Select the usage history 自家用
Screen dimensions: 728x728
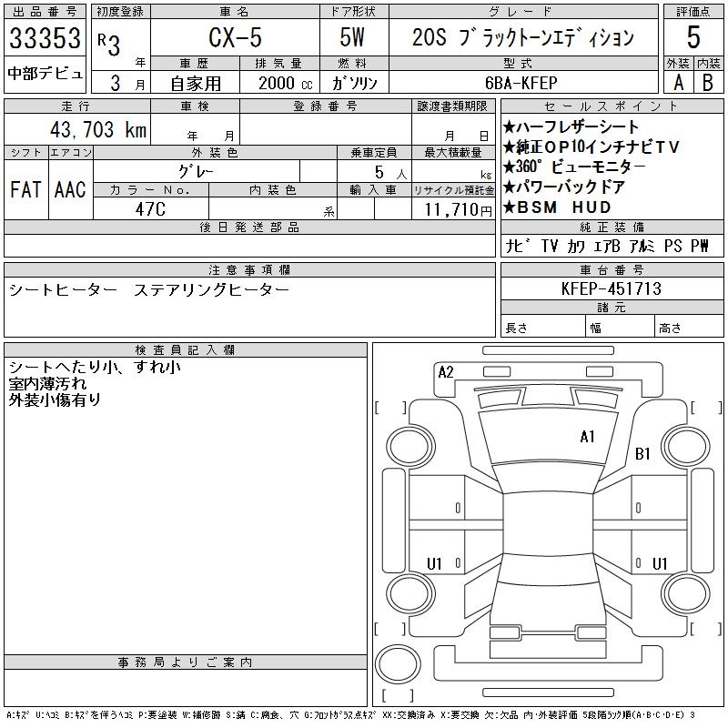196,84
